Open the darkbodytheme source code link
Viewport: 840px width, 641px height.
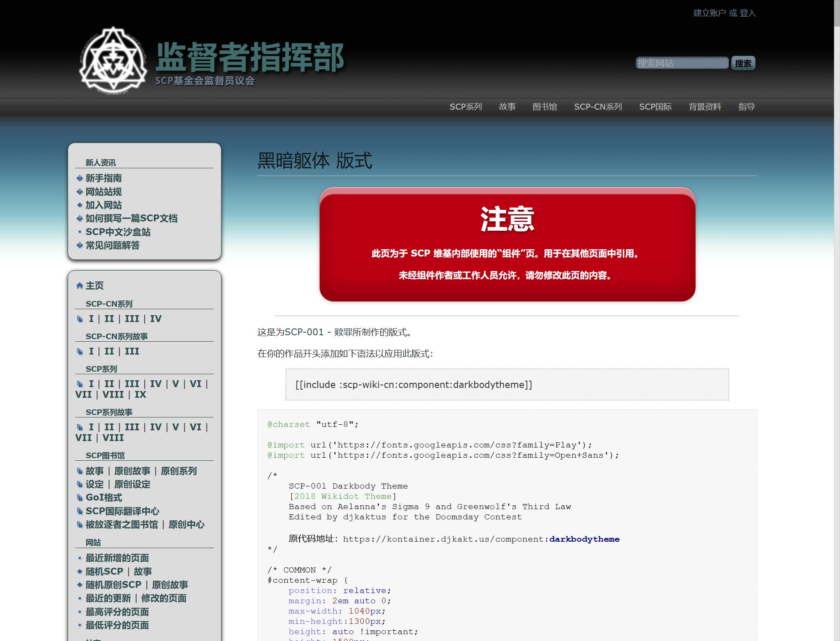(x=584, y=539)
